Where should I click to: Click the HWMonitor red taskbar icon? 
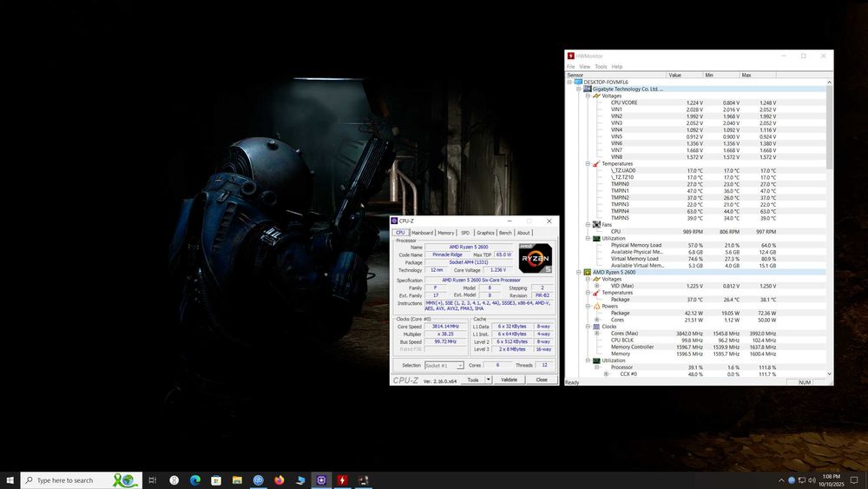coord(342,479)
